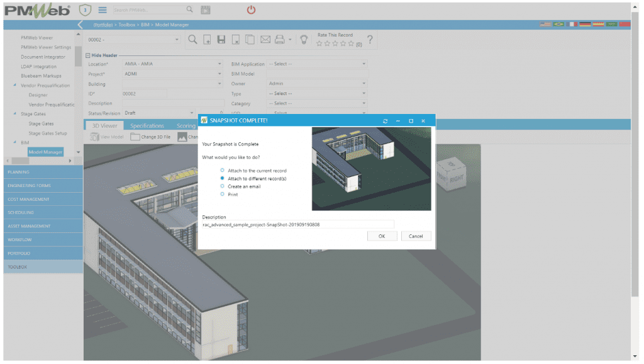The width and height of the screenshot is (644, 364).
Task: Collapse the Vendor Prequalification tree node
Action: tap(15, 85)
